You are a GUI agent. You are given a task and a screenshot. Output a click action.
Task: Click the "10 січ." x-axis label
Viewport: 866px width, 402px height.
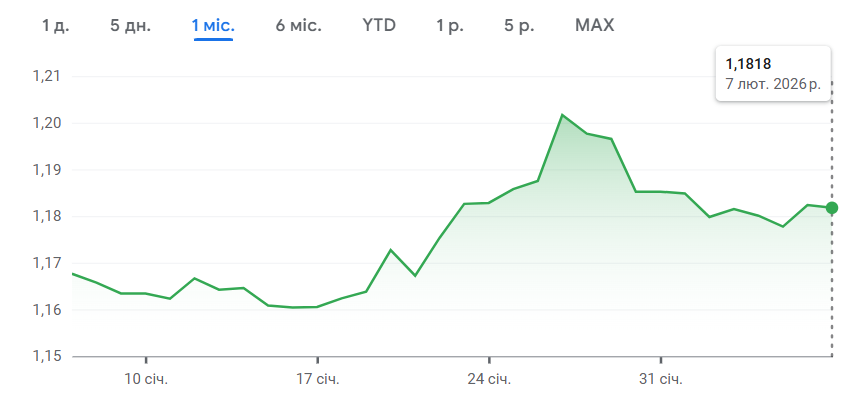pyautogui.click(x=145, y=379)
